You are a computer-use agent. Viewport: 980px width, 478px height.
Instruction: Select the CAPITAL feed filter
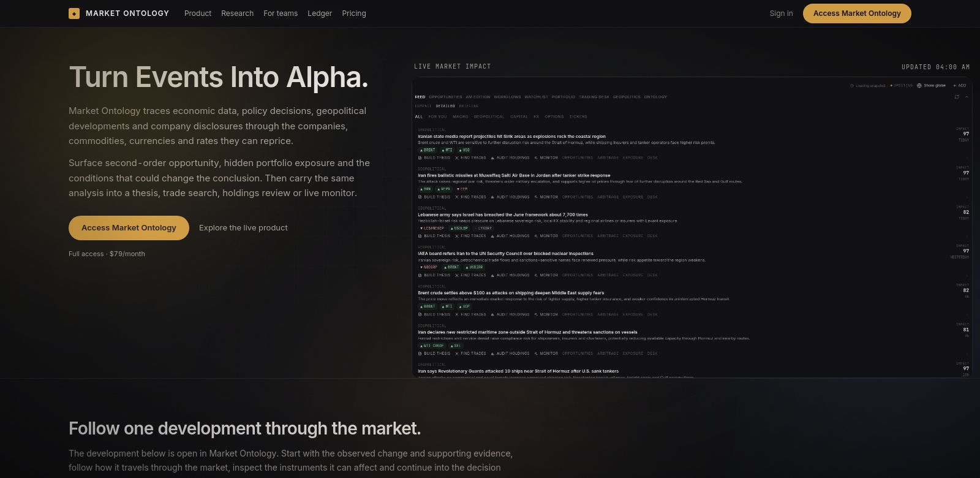(x=519, y=116)
